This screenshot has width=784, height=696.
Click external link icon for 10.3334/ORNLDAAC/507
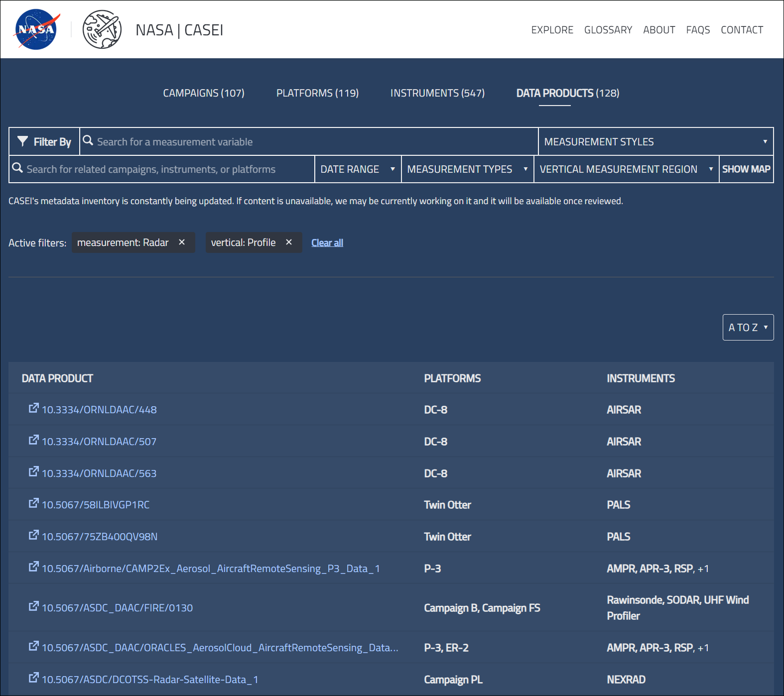(x=33, y=440)
